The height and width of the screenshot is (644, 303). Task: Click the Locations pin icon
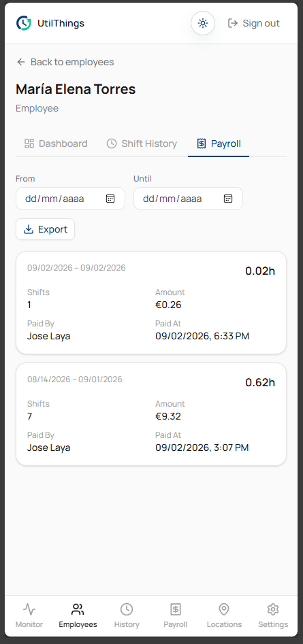tap(224, 609)
